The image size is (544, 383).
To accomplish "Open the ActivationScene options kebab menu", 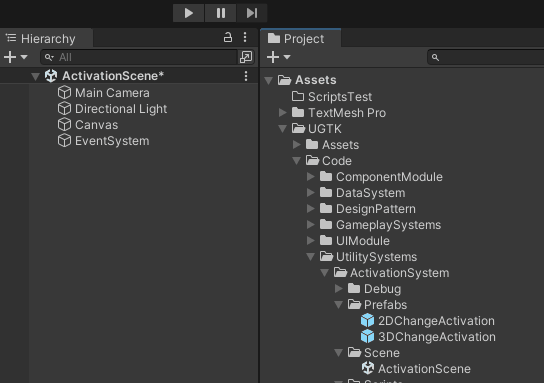I will coord(246,76).
